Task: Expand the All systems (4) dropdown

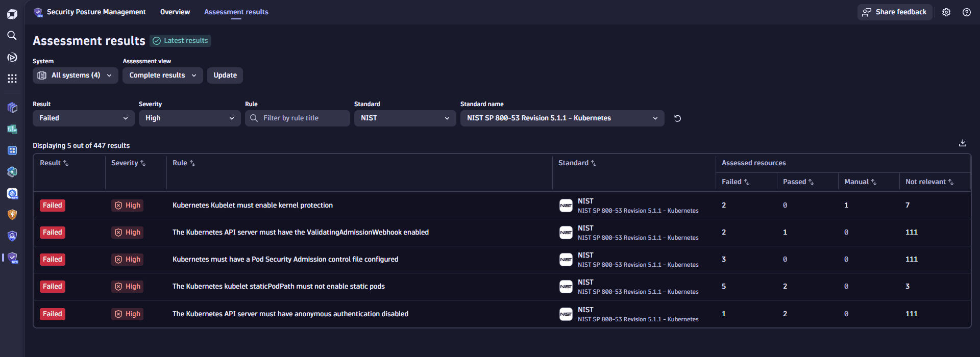Action: [76, 75]
